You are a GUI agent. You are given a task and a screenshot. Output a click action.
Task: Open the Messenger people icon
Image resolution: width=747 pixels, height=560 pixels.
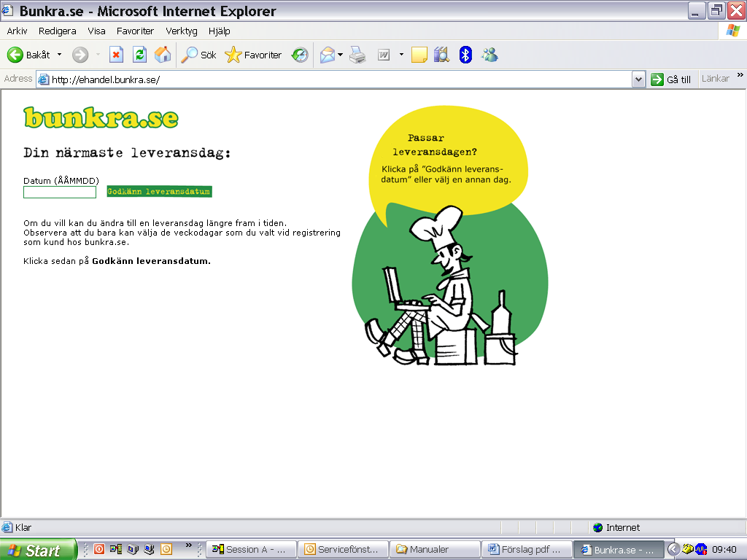pos(489,55)
